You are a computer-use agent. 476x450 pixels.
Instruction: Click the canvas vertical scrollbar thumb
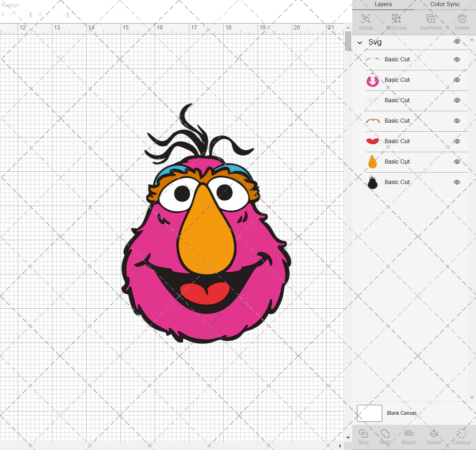pyautogui.click(x=348, y=41)
